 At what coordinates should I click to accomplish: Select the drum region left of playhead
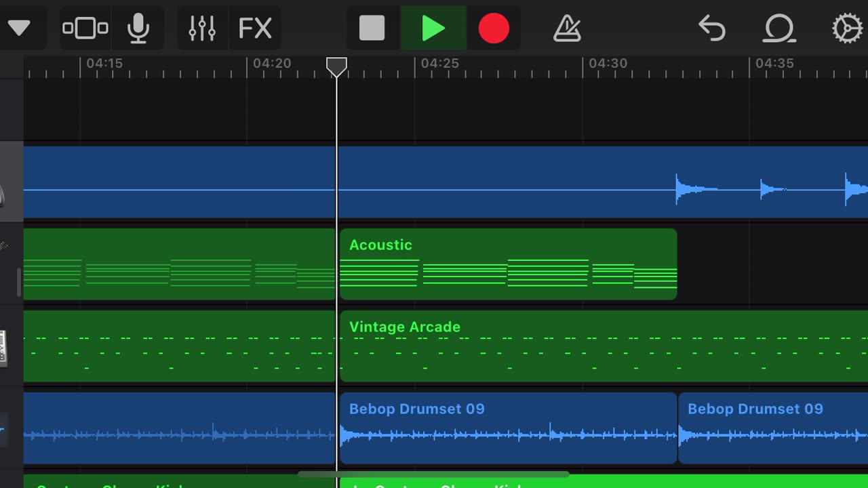[x=180, y=428]
